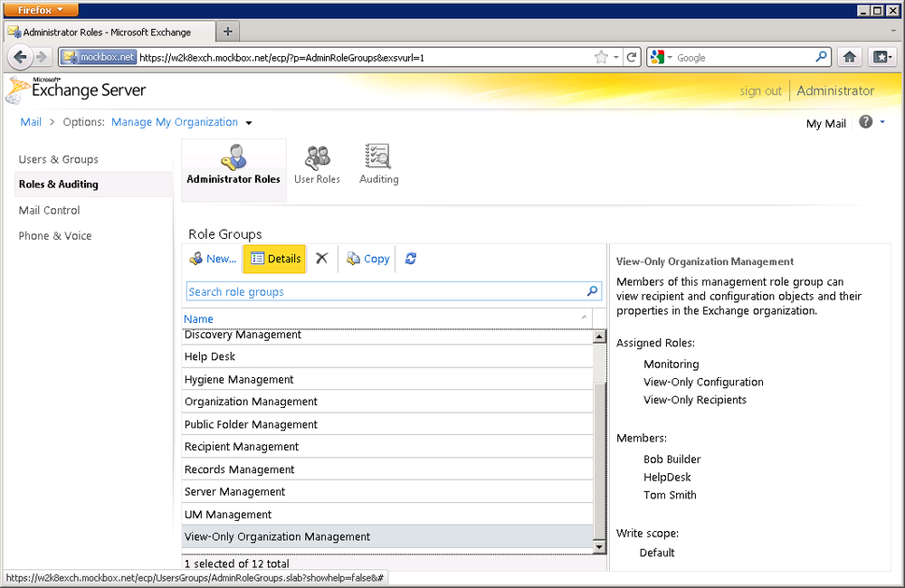
Task: Select Phone & Voice in sidebar
Action: [55, 236]
